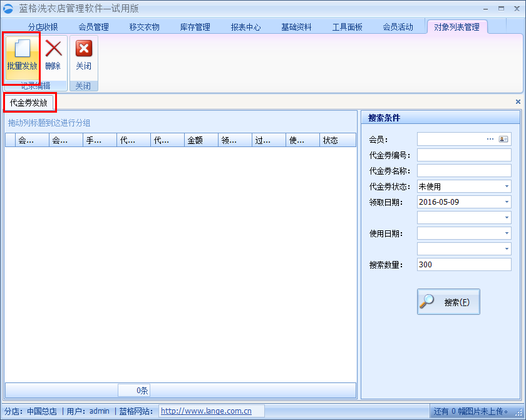Sort by the 金额 column header

coord(201,140)
